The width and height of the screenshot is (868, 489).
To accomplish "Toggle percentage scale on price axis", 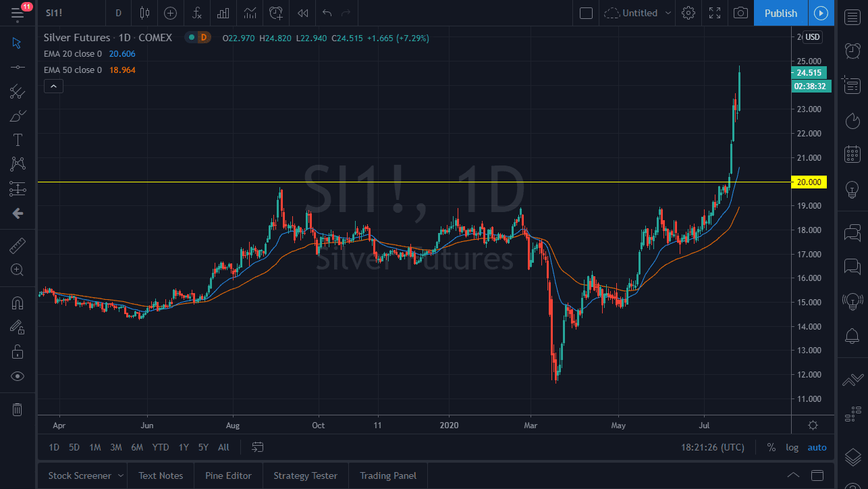I will pyautogui.click(x=771, y=447).
